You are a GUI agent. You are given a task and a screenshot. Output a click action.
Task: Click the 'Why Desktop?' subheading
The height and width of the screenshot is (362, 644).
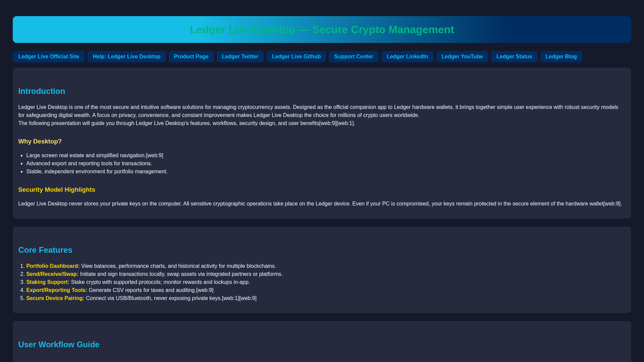(40, 141)
